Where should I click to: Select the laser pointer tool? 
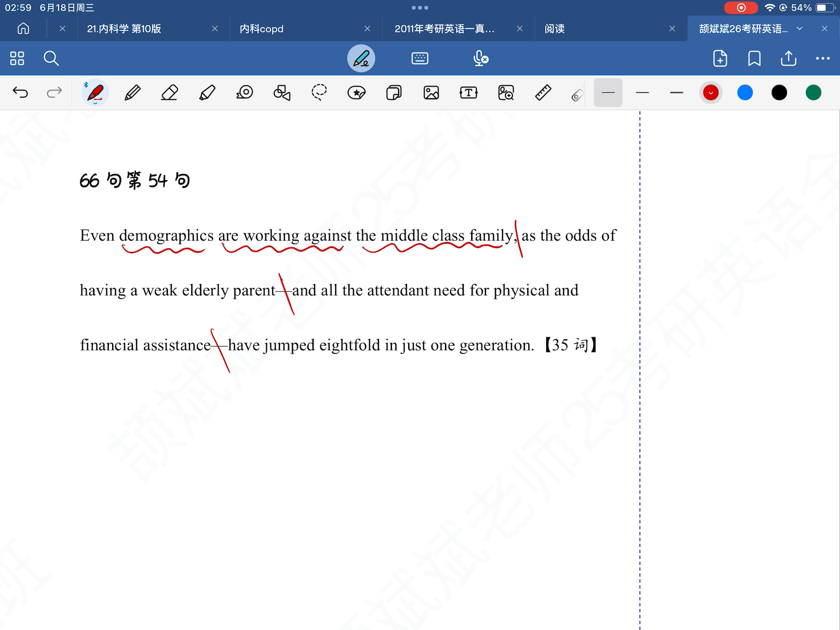click(577, 94)
